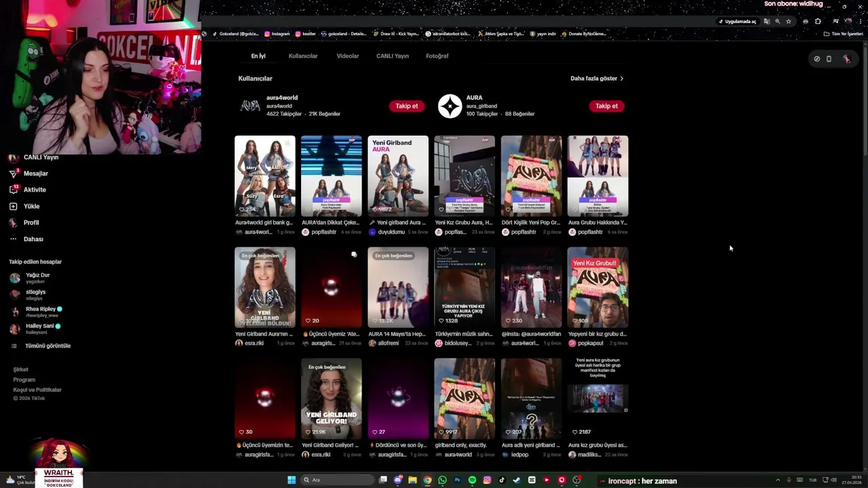
Task: Open Steam from the taskbar
Action: (517, 480)
